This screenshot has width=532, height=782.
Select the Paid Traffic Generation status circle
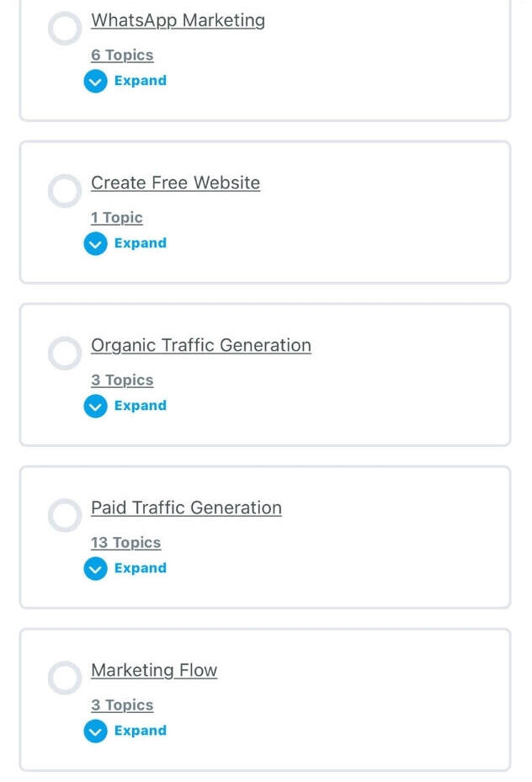click(65, 516)
